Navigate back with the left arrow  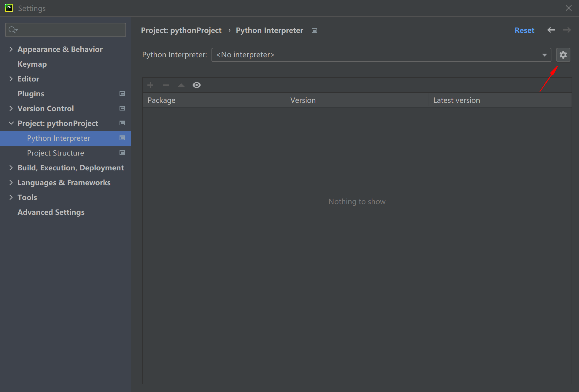(x=551, y=30)
